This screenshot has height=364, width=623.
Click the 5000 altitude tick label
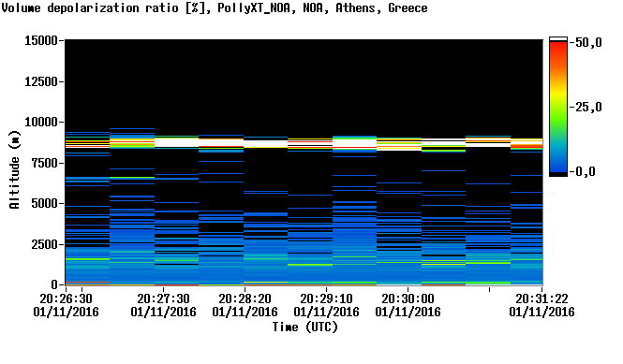pyautogui.click(x=45, y=204)
